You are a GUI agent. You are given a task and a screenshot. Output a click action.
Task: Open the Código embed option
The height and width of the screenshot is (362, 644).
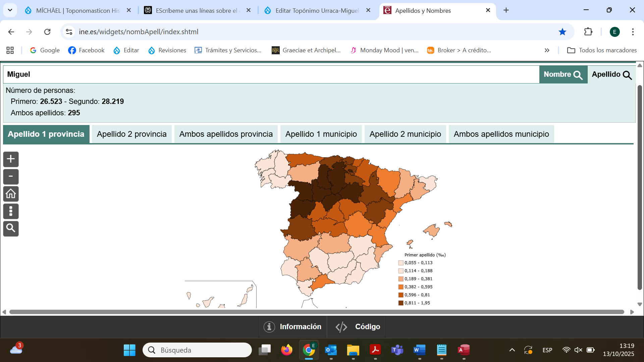358,326
